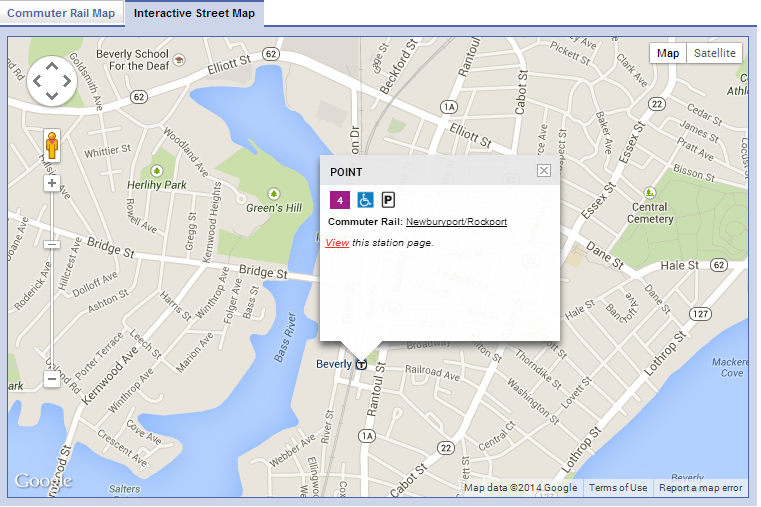Pick the Street View pegman icon

tap(52, 145)
